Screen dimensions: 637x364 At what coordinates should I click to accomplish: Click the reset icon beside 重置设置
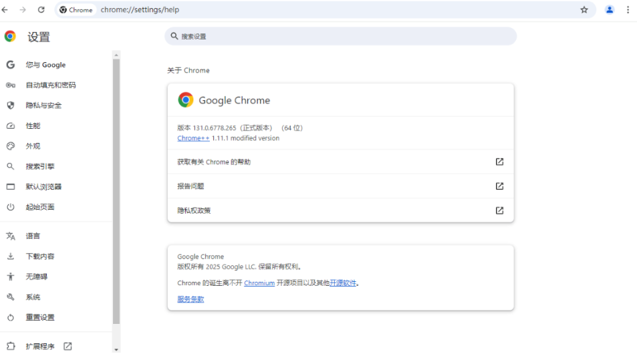11,317
